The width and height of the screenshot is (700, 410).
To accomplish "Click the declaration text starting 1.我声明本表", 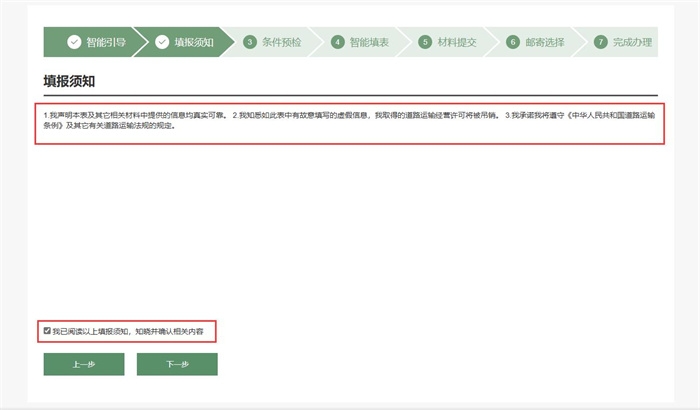I will 349,121.
